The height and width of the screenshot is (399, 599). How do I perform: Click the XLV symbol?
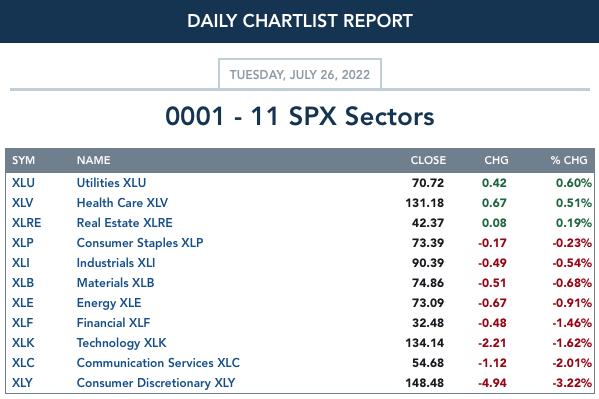pos(22,203)
